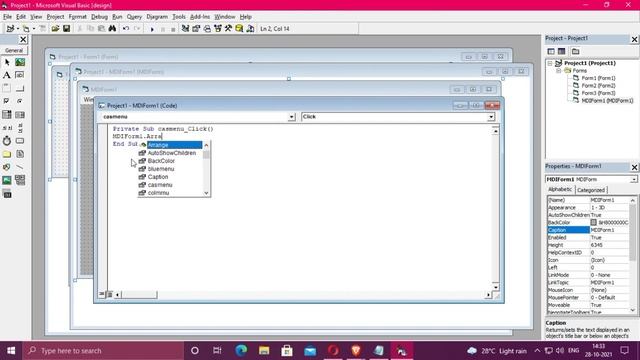
Task: Collapse the Project1 tree node
Action: 550,63
